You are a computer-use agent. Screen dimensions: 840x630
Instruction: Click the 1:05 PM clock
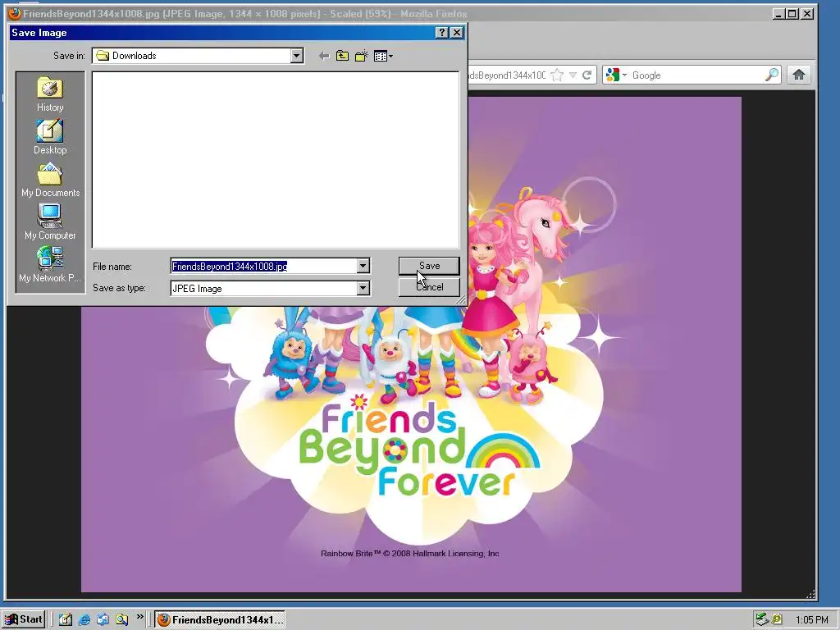point(811,620)
